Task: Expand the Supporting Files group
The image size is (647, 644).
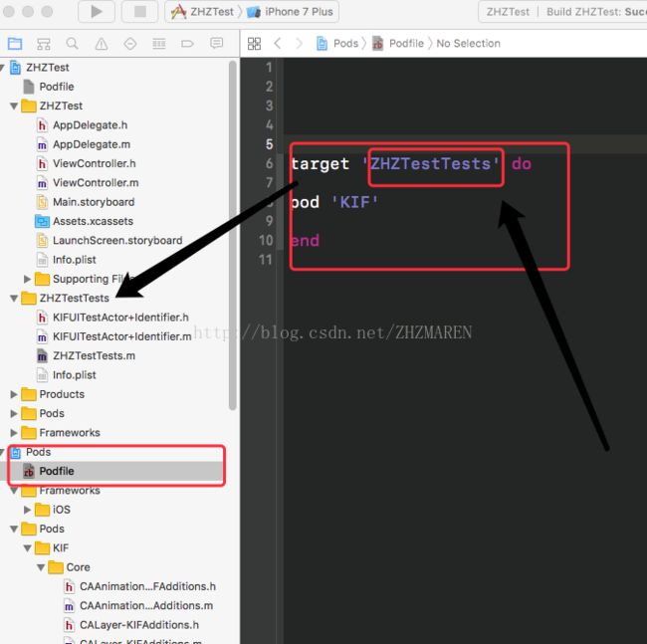Action: tap(27, 280)
